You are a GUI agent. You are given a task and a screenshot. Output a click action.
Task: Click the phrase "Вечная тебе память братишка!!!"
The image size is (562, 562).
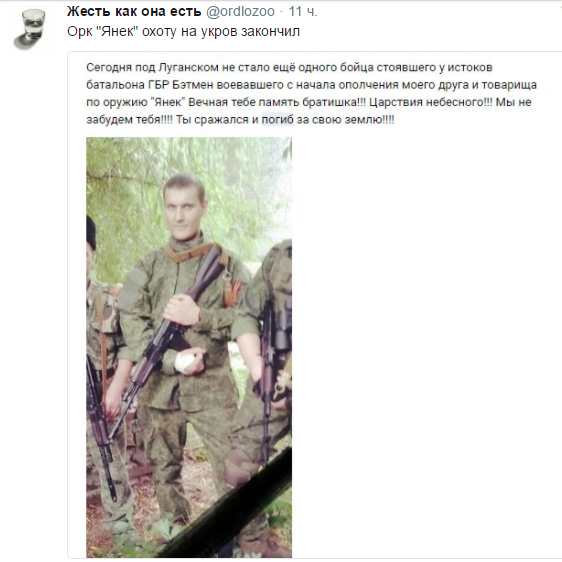[277, 102]
